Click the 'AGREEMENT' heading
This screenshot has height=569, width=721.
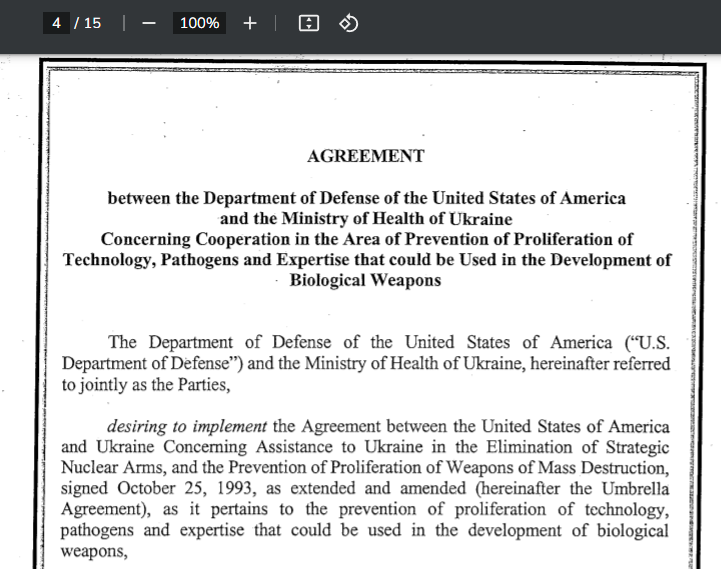click(366, 156)
